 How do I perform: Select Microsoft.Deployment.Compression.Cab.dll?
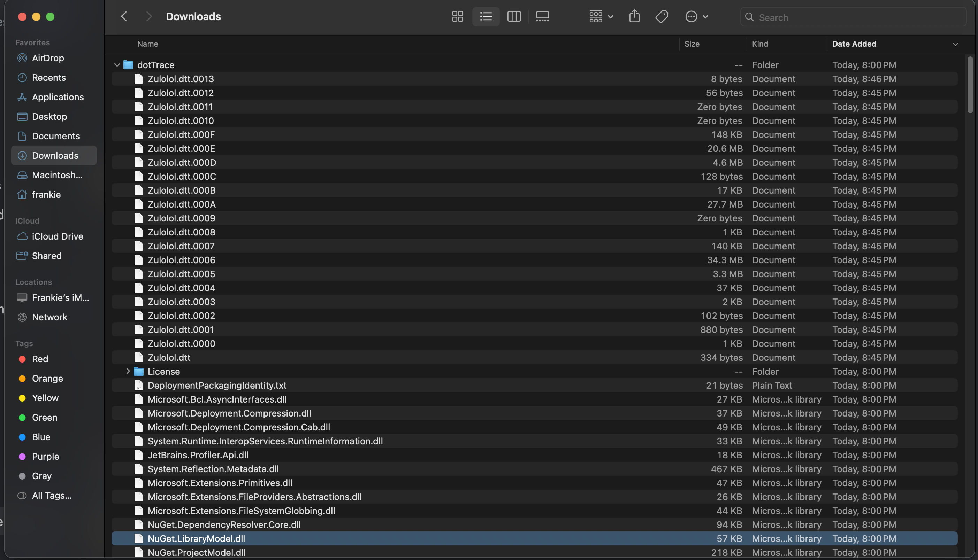(x=534, y=427)
